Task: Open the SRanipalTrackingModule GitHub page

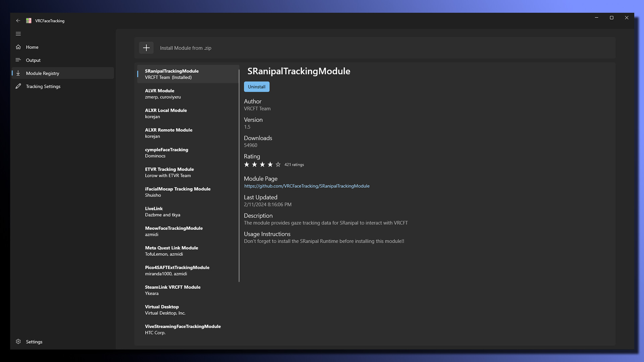Action: click(x=307, y=186)
